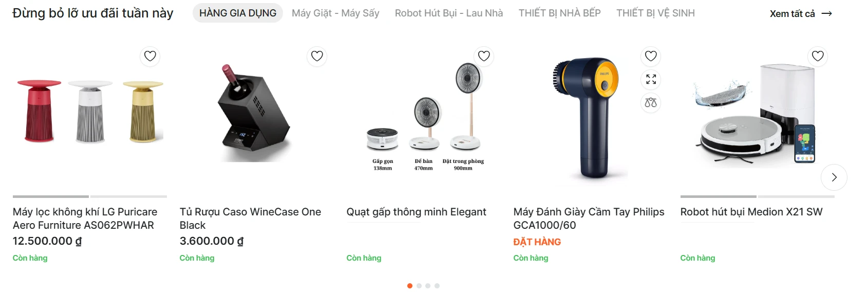Save Medion X21 SW robot to favorites

818,56
